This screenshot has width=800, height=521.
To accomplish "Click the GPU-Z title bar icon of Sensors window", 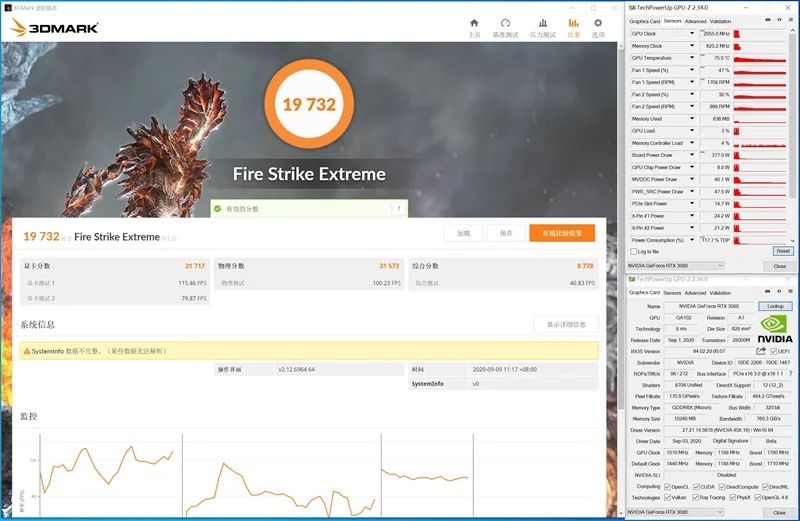I will 632,8.
